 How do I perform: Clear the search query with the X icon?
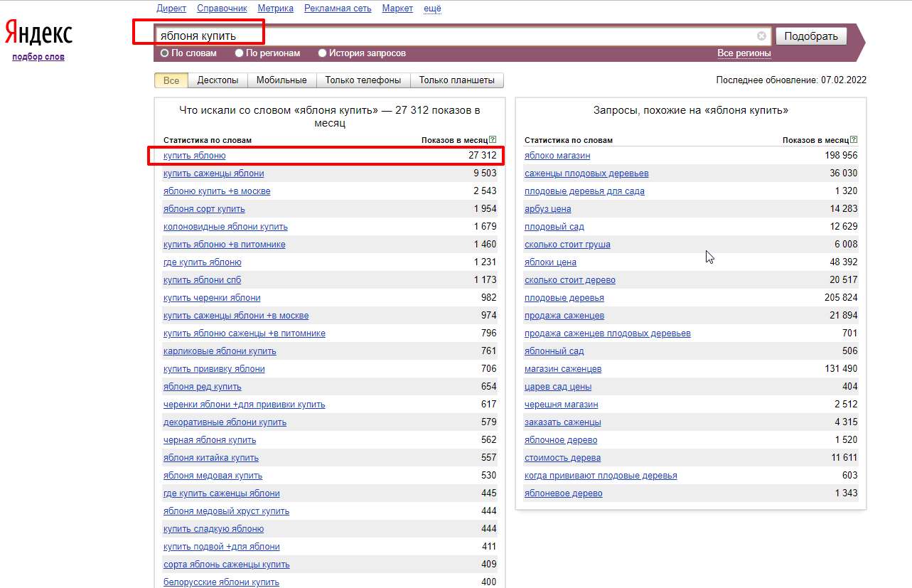762,36
